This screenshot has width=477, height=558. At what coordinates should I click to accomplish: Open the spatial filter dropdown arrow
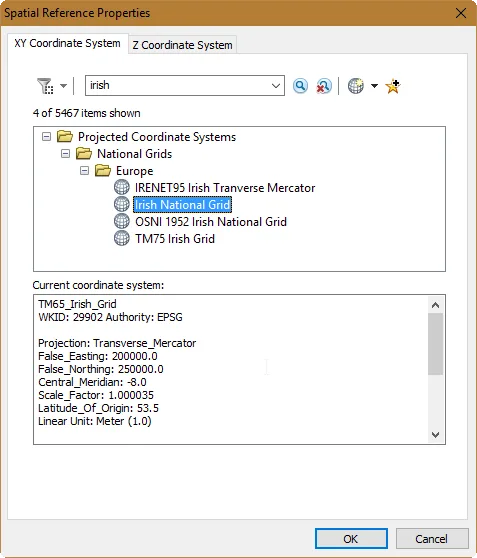click(x=63, y=86)
